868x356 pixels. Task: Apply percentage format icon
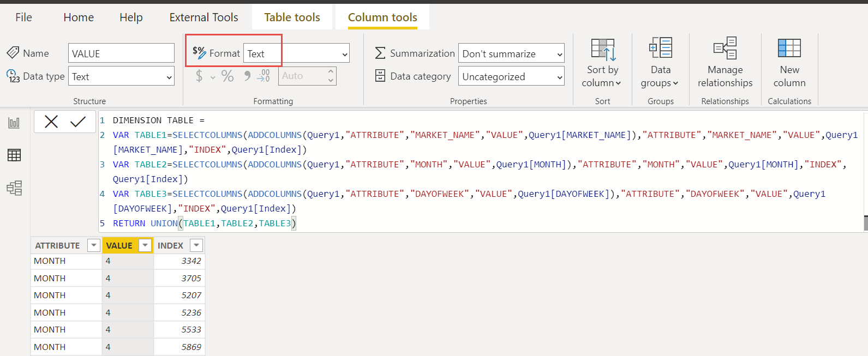(x=228, y=76)
